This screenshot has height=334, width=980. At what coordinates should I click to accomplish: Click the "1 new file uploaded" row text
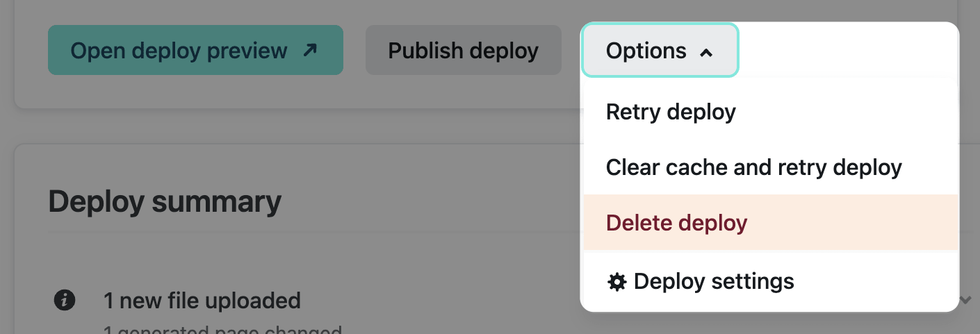(202, 300)
